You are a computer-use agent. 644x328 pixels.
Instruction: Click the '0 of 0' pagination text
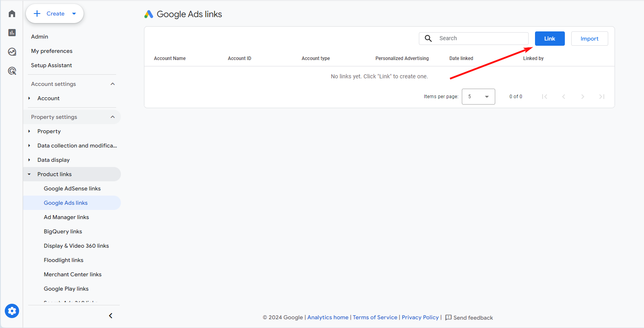pos(516,97)
